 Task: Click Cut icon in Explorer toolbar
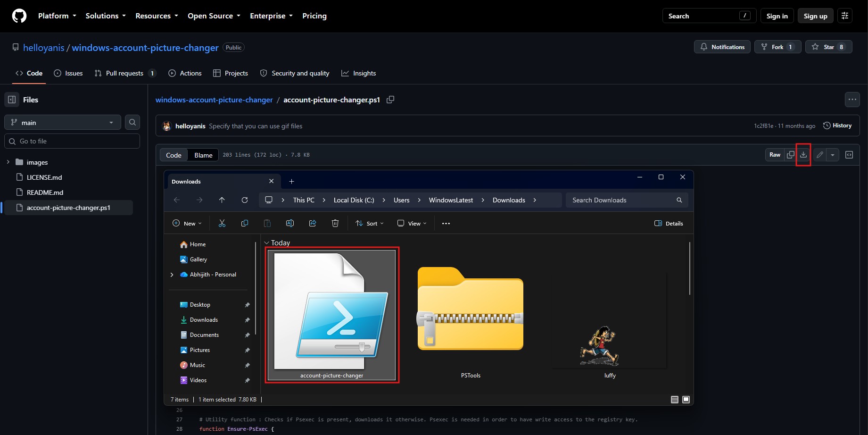pyautogui.click(x=222, y=223)
